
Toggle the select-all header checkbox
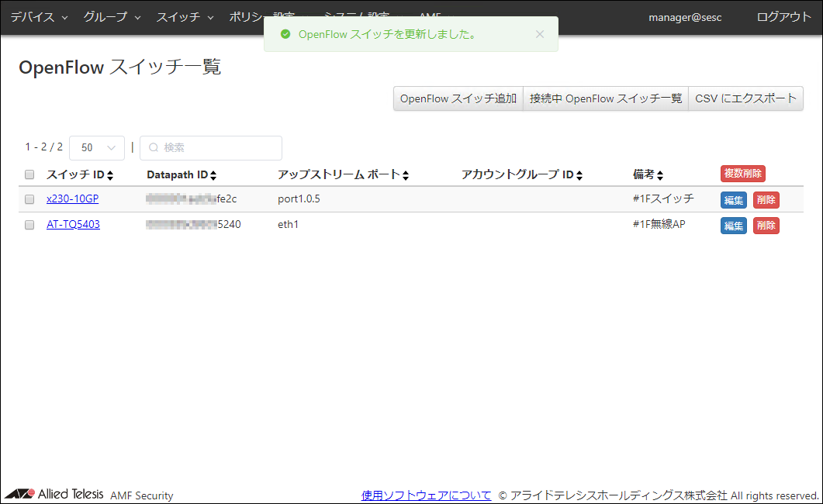[29, 174]
